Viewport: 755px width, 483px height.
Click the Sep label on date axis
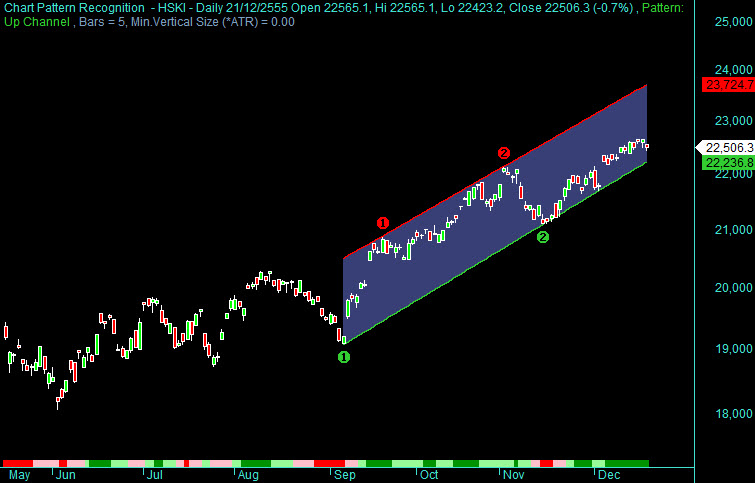point(345,475)
